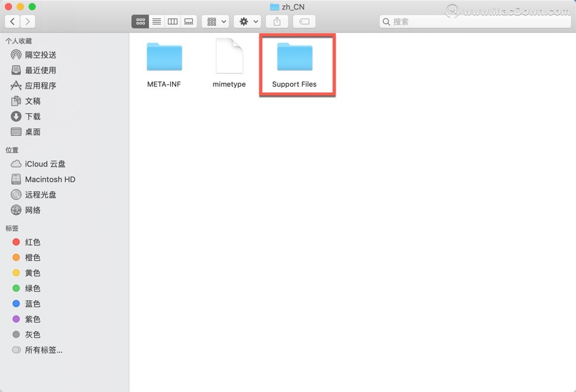Viewport: 576px width, 392px height.
Task: Click the zh_CN title folder icon
Action: pos(275,7)
